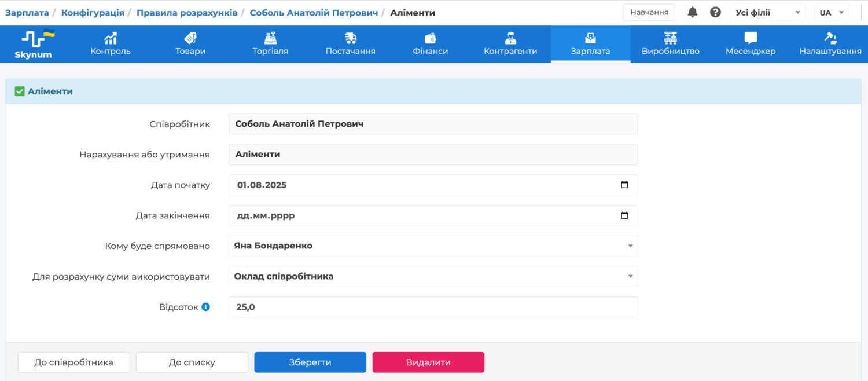
Task: Open the notifications bell icon
Action: pos(692,12)
